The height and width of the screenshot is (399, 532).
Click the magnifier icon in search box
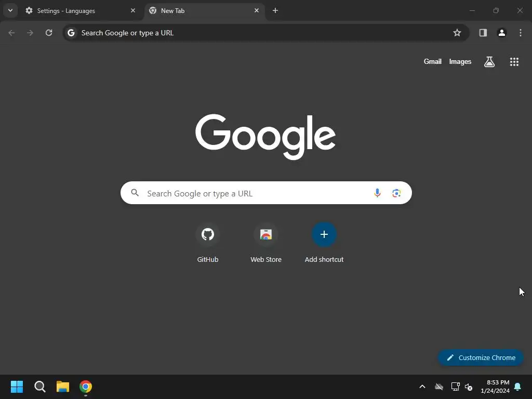pyautogui.click(x=135, y=193)
